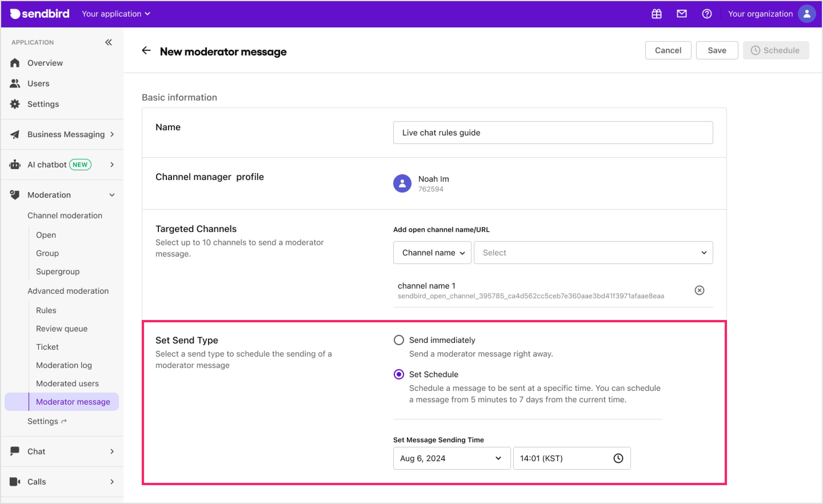
Task: Go back using the left arrow
Action: coord(146,51)
